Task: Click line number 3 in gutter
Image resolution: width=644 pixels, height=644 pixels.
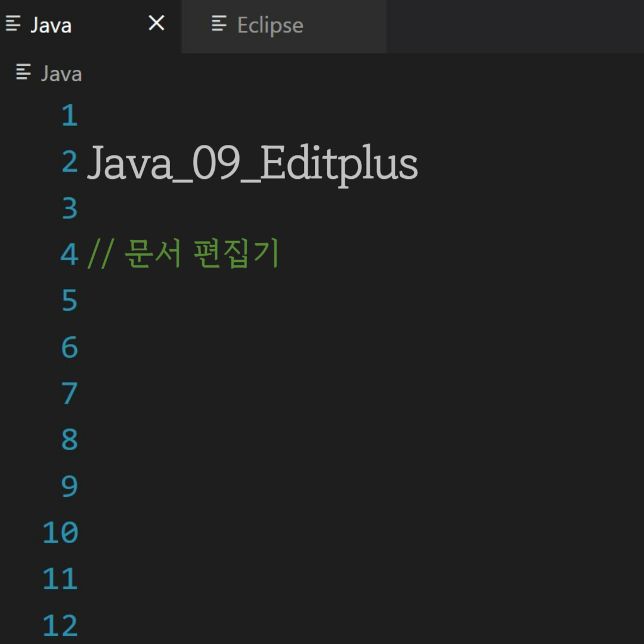Action: pos(69,208)
